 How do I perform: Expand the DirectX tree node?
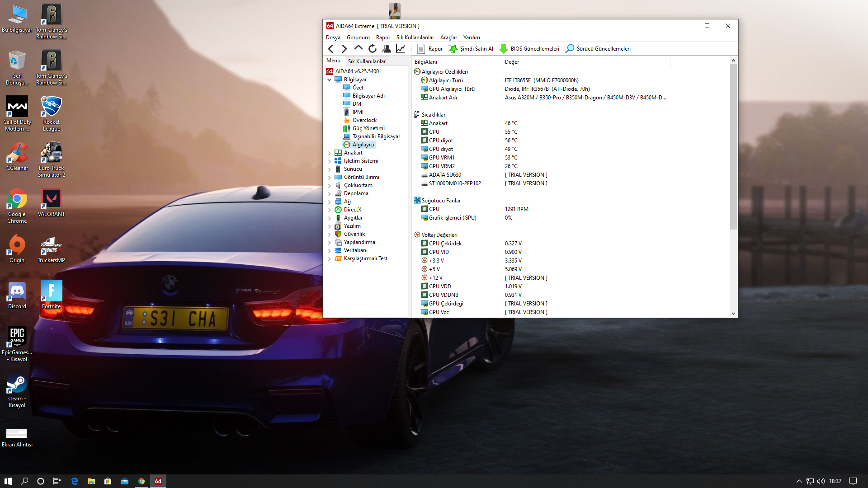(330, 210)
